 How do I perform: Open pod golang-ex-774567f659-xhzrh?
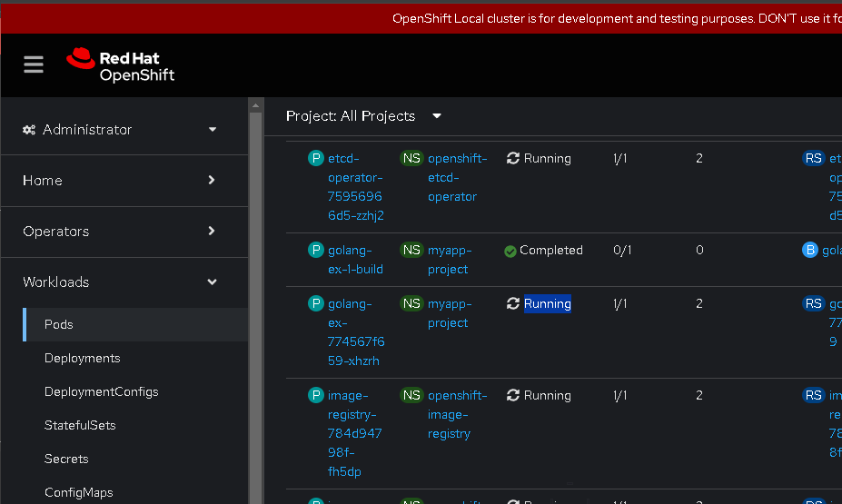pos(356,332)
